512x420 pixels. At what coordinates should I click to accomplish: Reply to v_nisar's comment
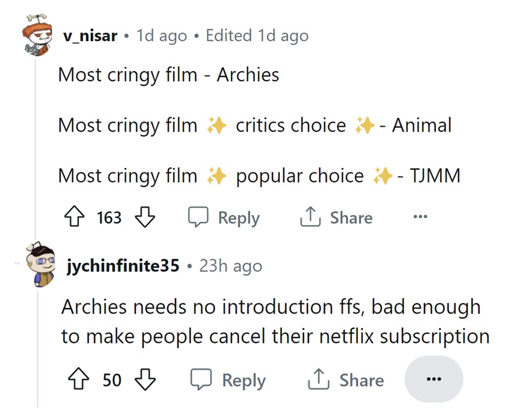[224, 217]
